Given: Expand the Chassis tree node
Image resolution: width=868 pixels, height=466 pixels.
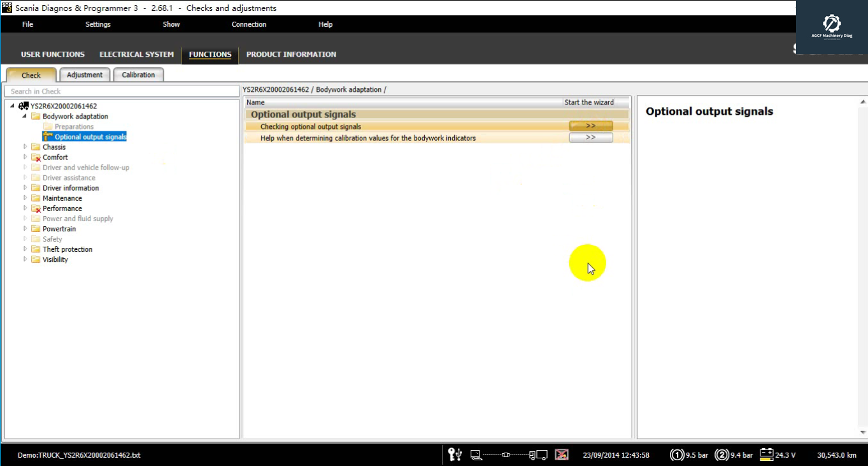Looking at the screenshot, I should 25,147.
